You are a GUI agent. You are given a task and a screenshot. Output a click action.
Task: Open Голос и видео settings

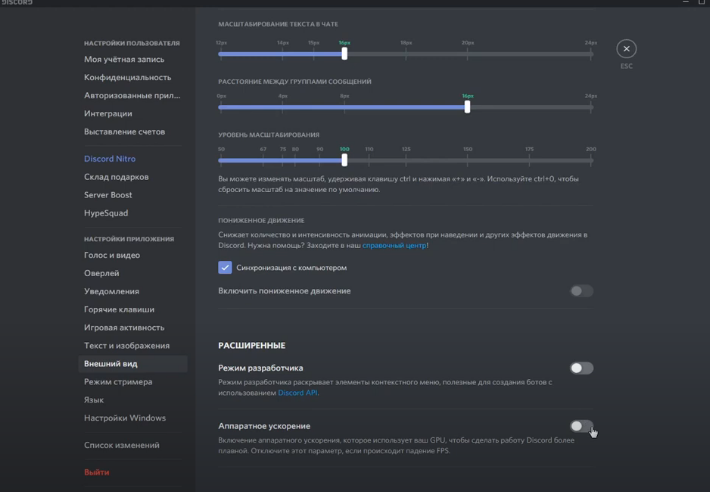111,255
